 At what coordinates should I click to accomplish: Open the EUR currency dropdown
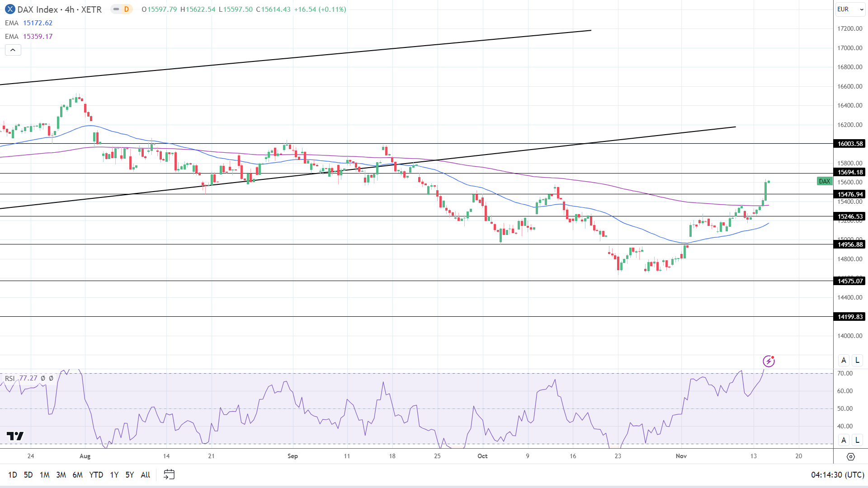[850, 9]
